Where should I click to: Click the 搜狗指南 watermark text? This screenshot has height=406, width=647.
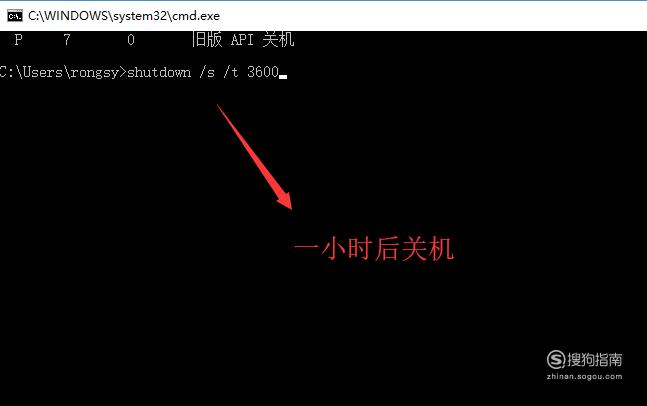595,359
